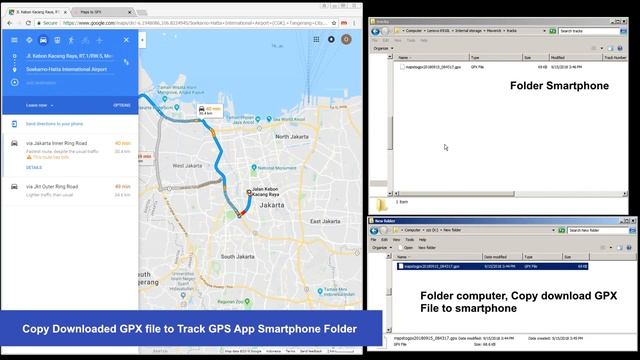The width and height of the screenshot is (640, 360).
Task: Open the Google Maps hamburger menu
Action: [14, 40]
